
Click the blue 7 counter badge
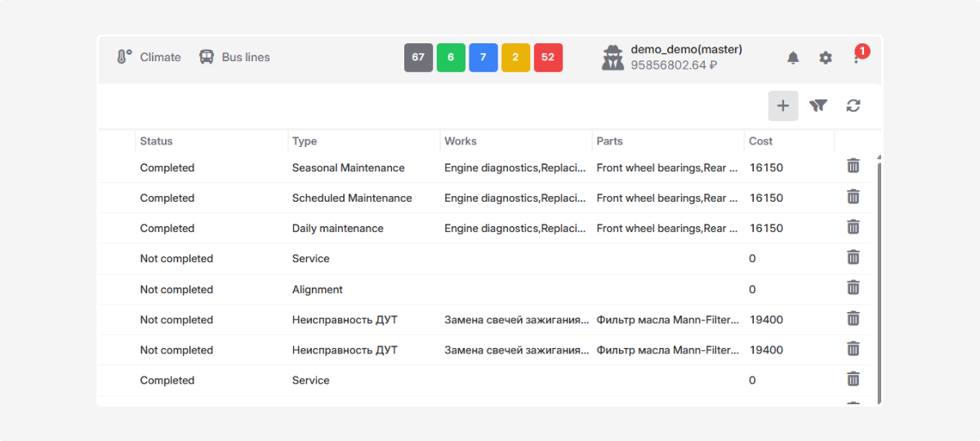click(x=483, y=57)
